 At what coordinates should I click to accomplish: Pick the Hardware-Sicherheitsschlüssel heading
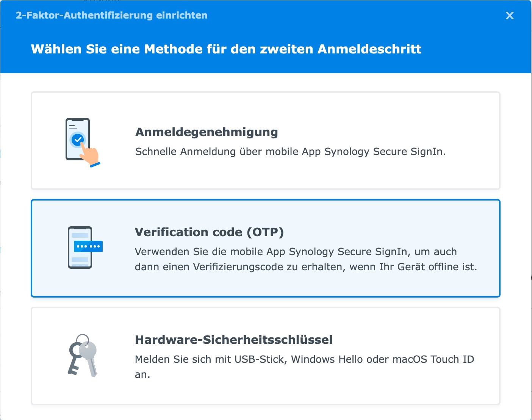[233, 340]
